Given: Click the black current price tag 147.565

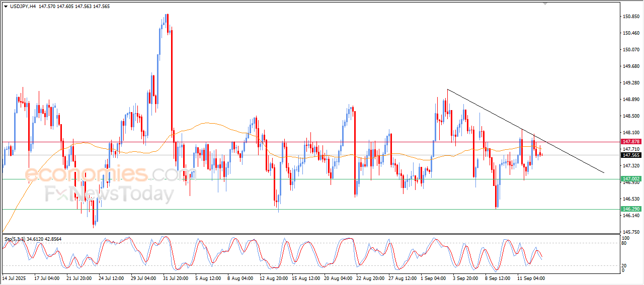Looking at the screenshot, I should point(631,155).
